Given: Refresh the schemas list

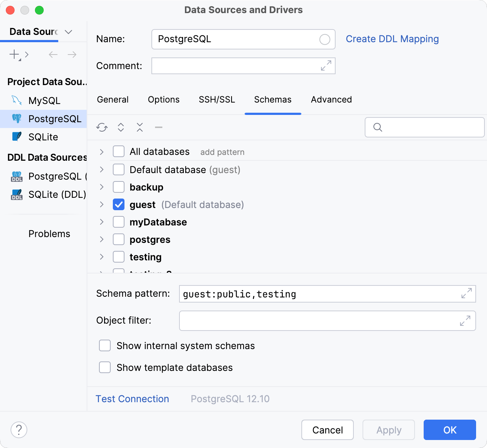Looking at the screenshot, I should click(x=102, y=127).
